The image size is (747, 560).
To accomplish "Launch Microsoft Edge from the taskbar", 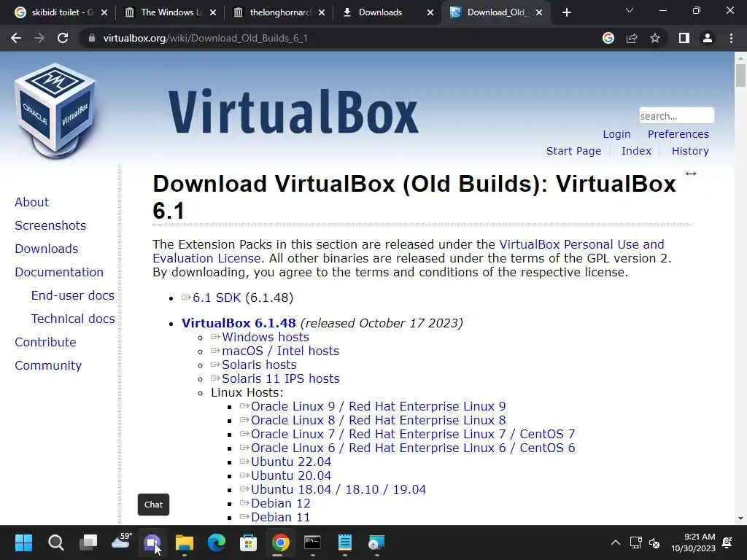I will pos(216,542).
